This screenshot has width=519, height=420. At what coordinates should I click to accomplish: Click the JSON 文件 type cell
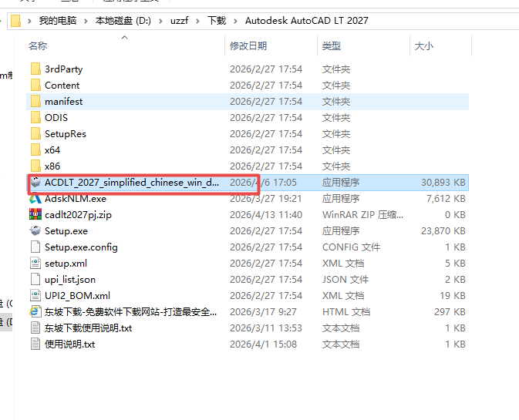point(345,280)
